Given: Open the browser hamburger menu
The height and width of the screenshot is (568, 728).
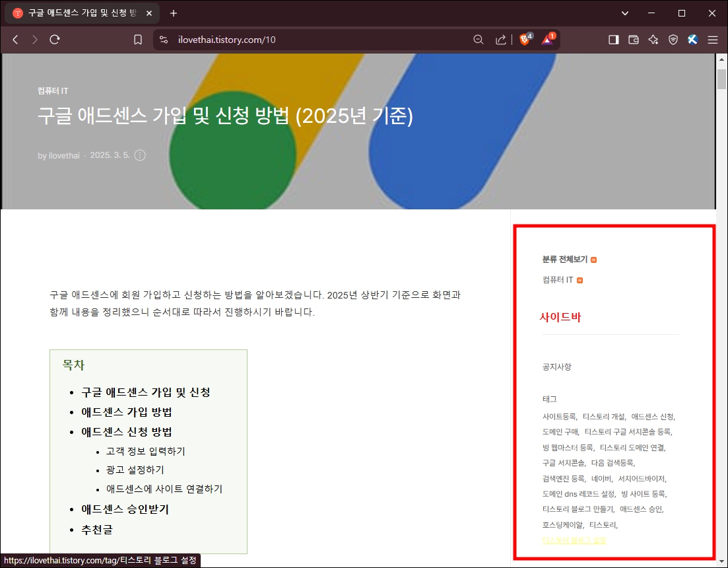Looking at the screenshot, I should coord(713,40).
